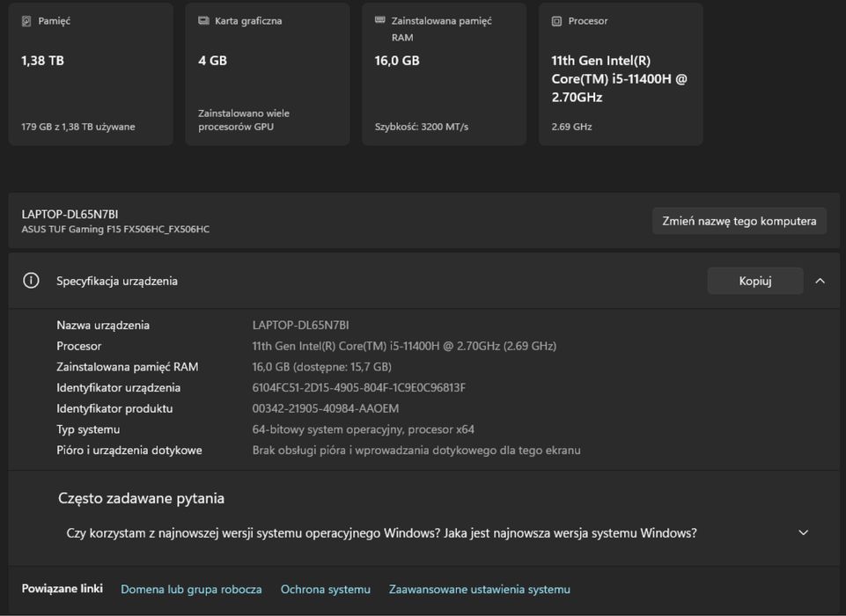The image size is (846, 616).
Task: Click the 'Często zadawane pytania' heading
Action: coord(142,498)
